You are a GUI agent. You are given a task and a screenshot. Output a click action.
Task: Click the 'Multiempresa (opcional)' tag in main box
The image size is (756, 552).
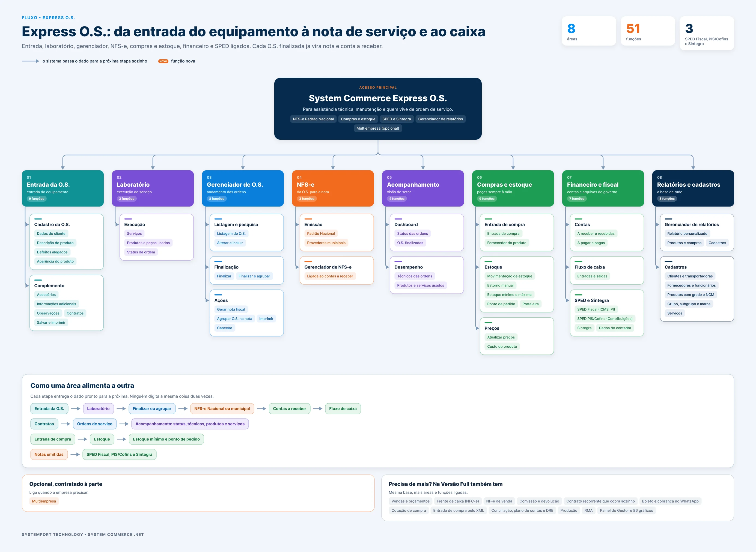tap(378, 128)
